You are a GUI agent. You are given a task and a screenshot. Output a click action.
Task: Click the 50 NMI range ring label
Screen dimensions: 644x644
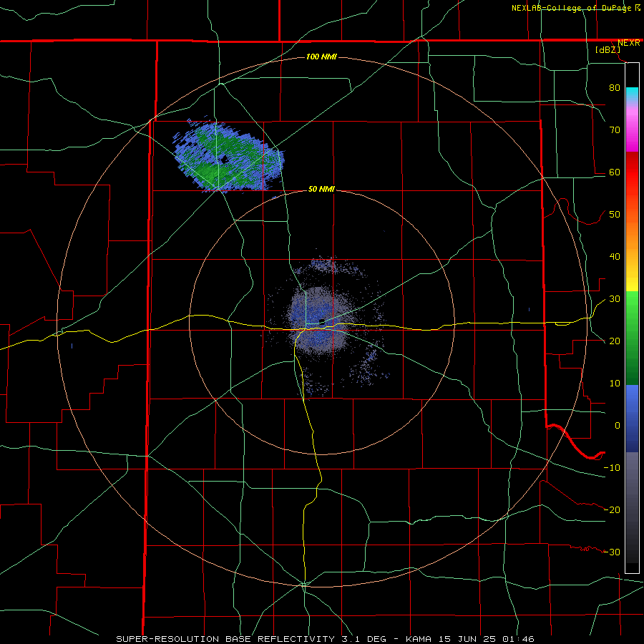click(x=321, y=189)
